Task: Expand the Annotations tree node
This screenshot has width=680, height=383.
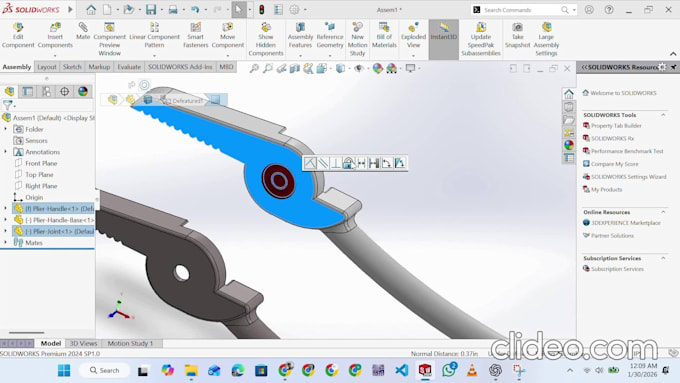Action: (x=6, y=152)
